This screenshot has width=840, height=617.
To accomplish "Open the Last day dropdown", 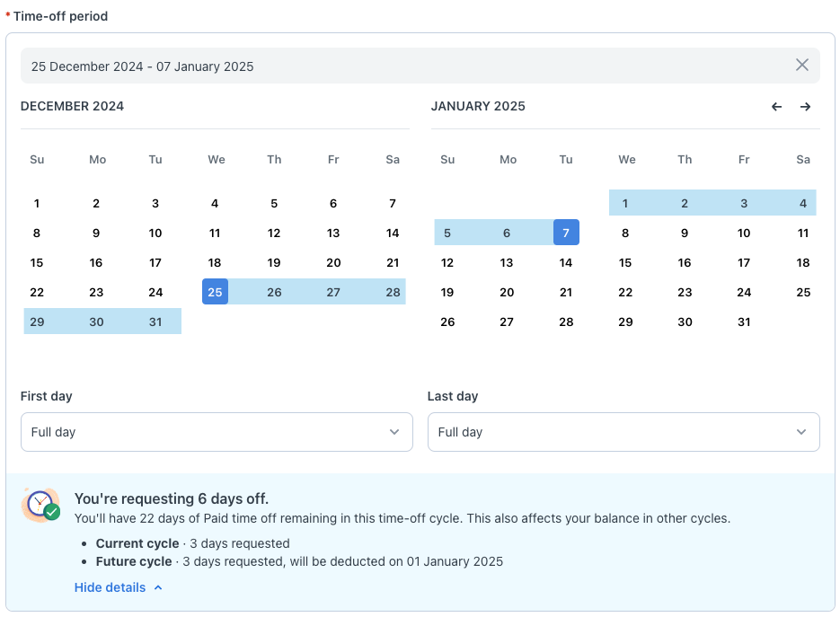I will (623, 432).
